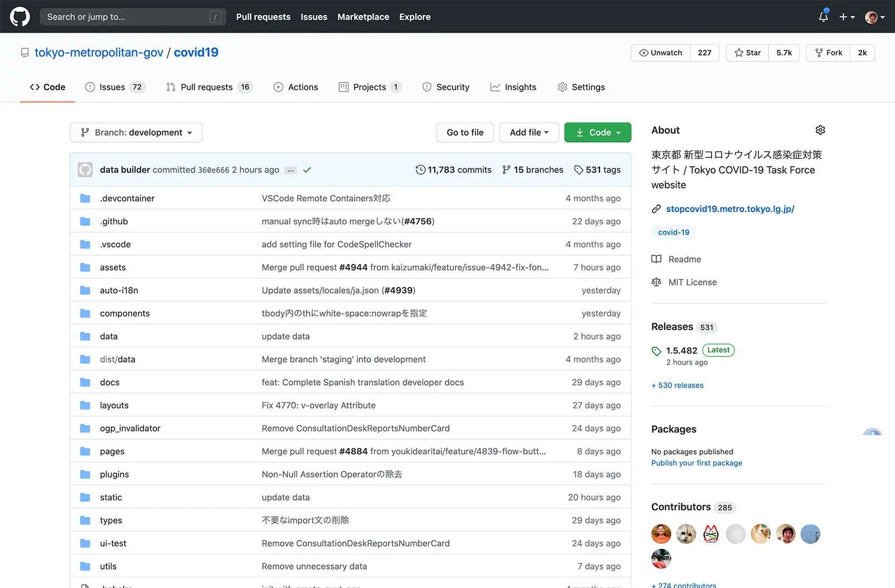Open the auto-i18n folder
This screenshot has width=895, height=588.
119,290
